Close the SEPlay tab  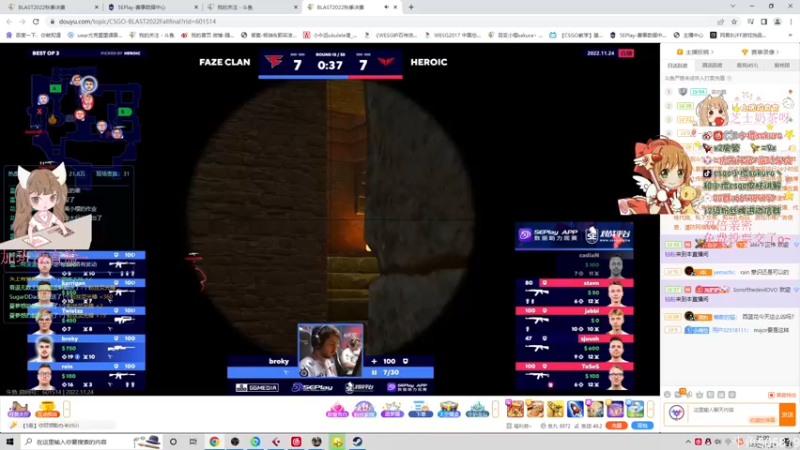(196, 7)
